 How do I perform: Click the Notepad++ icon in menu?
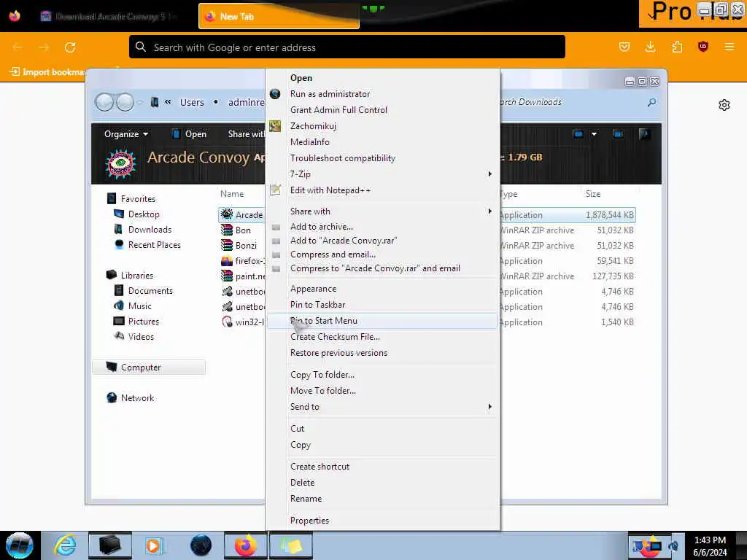pos(275,190)
